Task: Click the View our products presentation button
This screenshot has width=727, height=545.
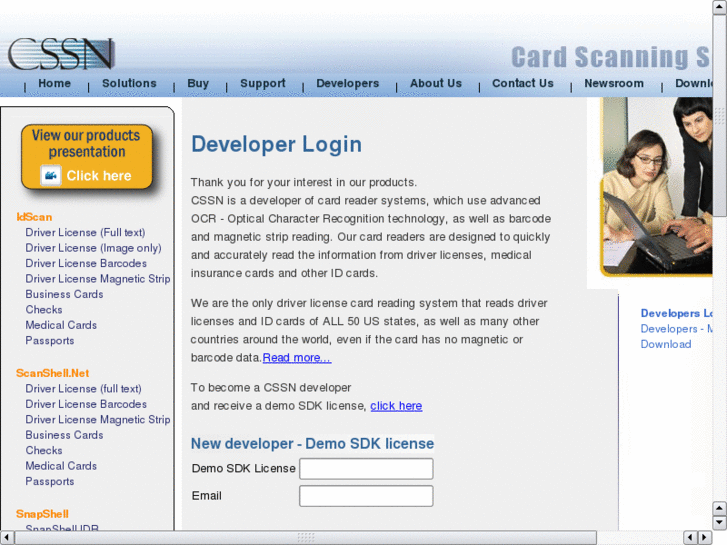Action: 87,157
